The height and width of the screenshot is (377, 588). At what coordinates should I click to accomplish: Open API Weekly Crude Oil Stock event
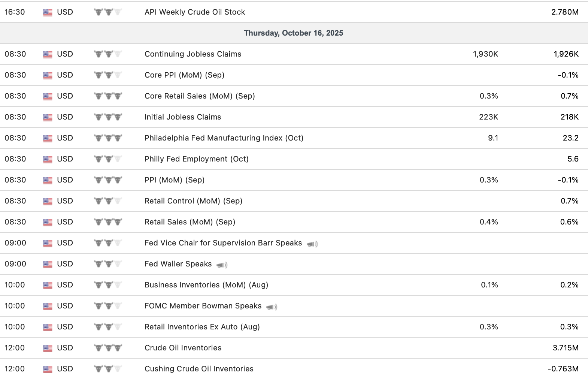point(195,12)
